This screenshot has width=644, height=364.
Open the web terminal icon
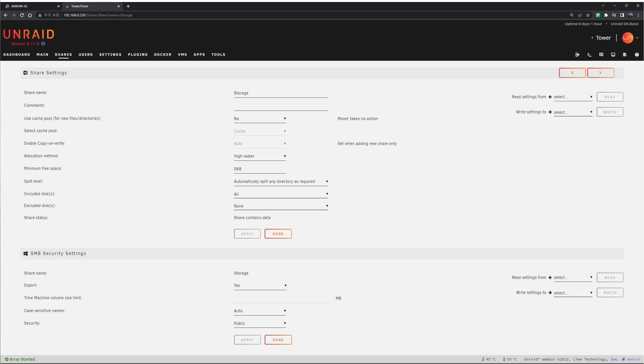(x=589, y=55)
